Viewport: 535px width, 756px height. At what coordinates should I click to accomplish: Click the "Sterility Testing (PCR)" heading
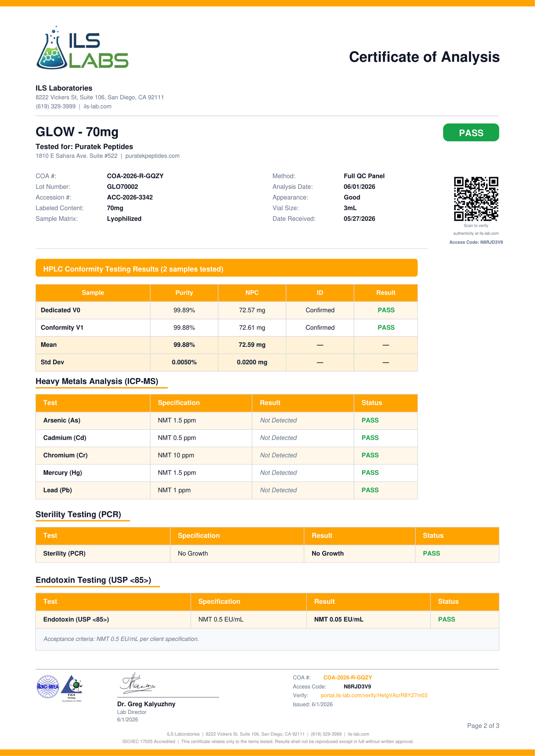coord(78,514)
